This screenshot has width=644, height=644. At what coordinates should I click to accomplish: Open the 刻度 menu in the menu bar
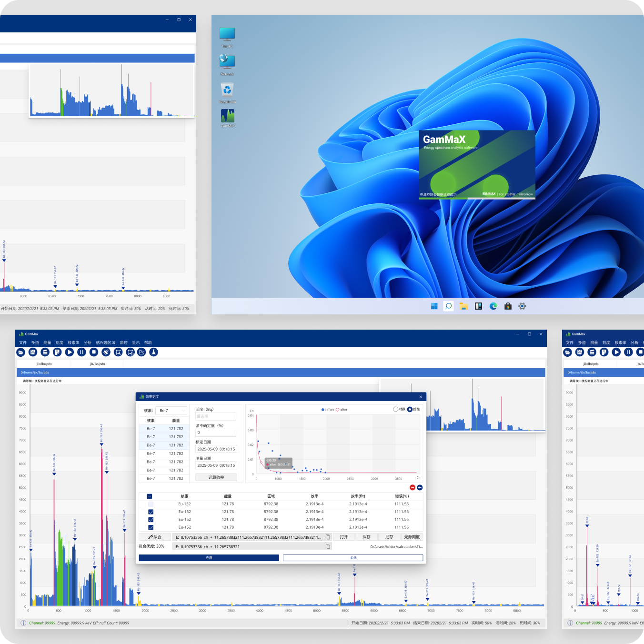click(x=60, y=342)
